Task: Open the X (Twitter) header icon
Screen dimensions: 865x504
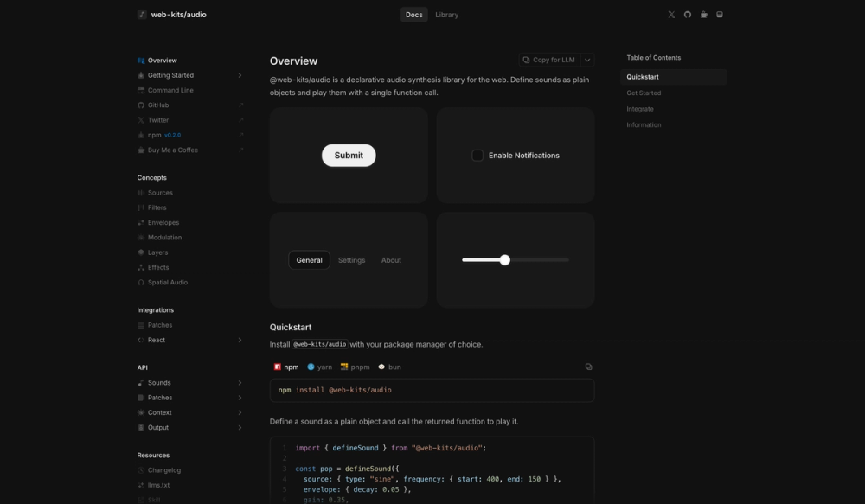Action: [671, 15]
